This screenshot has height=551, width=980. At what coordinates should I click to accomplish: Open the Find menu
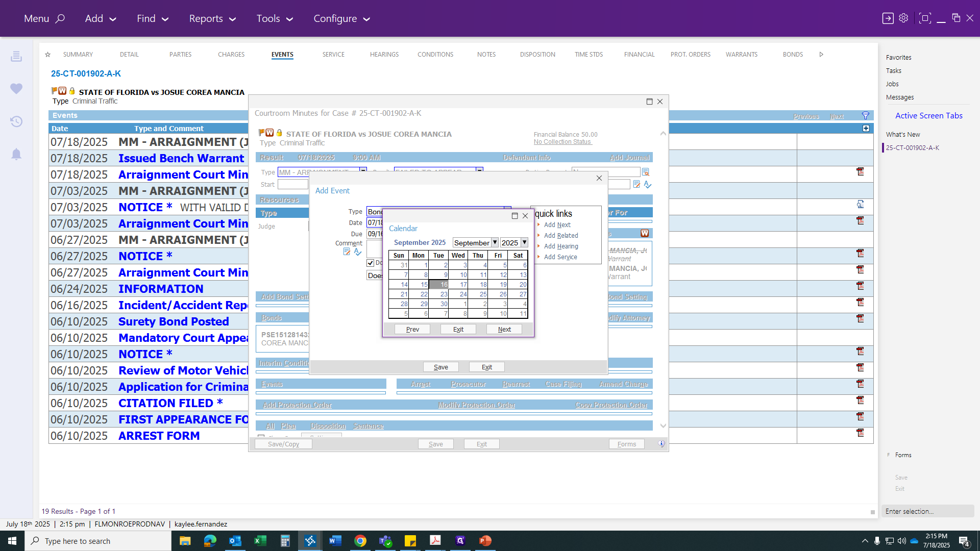pyautogui.click(x=152, y=18)
